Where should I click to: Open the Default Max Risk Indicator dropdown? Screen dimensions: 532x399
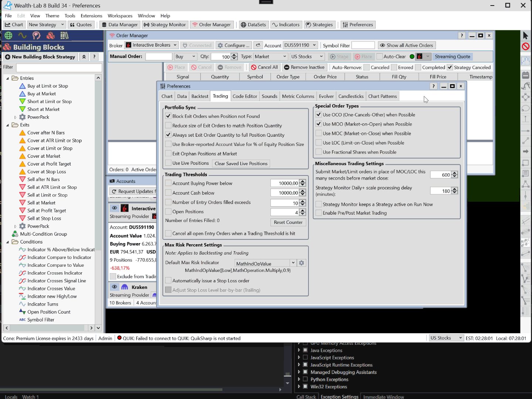293,263
